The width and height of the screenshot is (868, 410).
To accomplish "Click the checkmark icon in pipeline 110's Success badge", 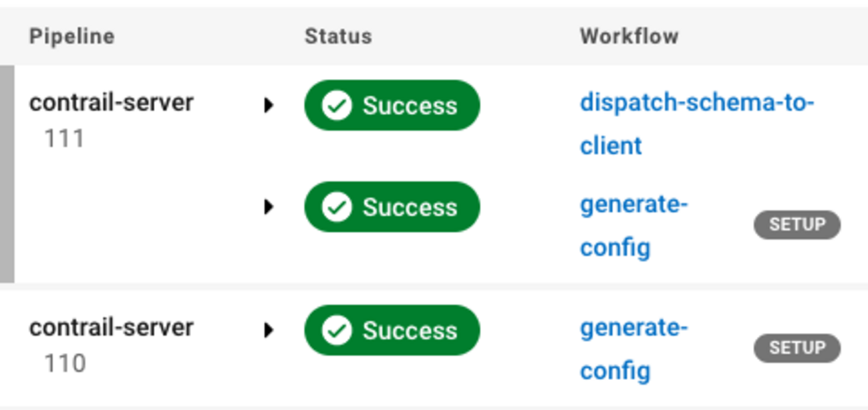I will tap(336, 330).
